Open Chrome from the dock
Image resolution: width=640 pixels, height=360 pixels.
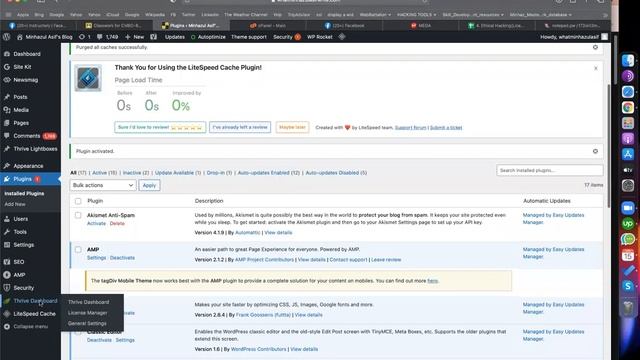[628, 108]
